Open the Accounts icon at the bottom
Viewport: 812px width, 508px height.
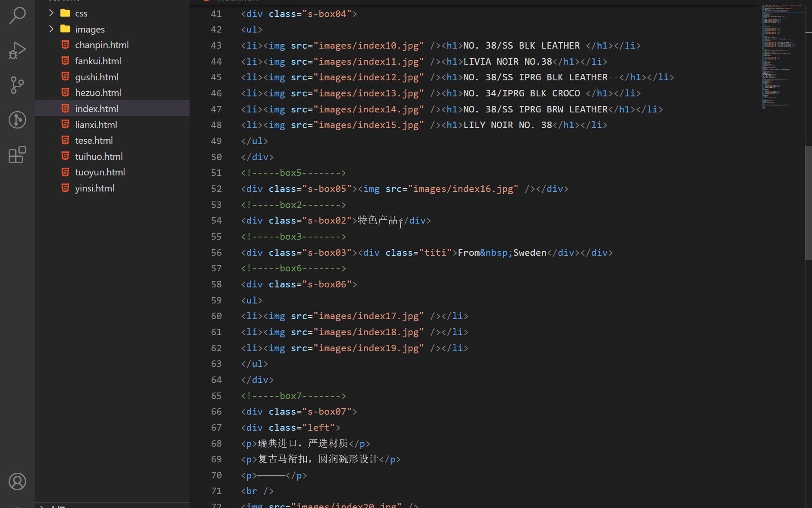tap(17, 481)
